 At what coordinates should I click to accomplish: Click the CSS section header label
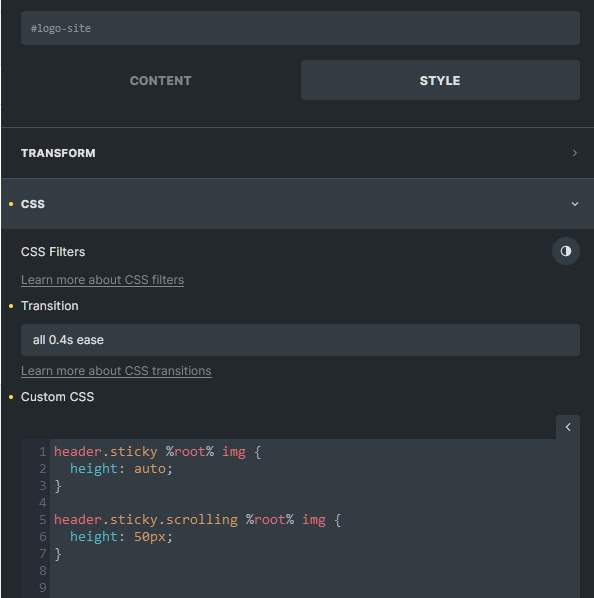[33, 204]
